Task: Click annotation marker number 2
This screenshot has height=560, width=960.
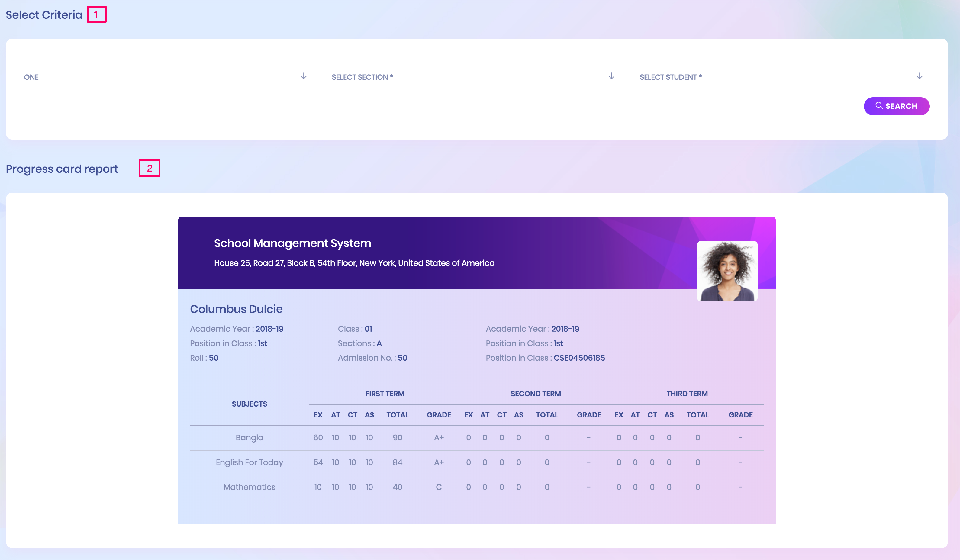Action: pyautogui.click(x=149, y=168)
